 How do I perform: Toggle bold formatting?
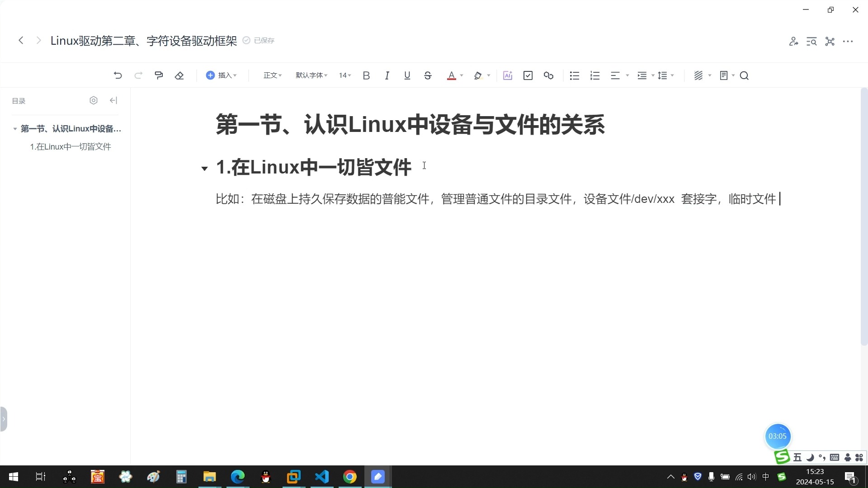point(366,75)
